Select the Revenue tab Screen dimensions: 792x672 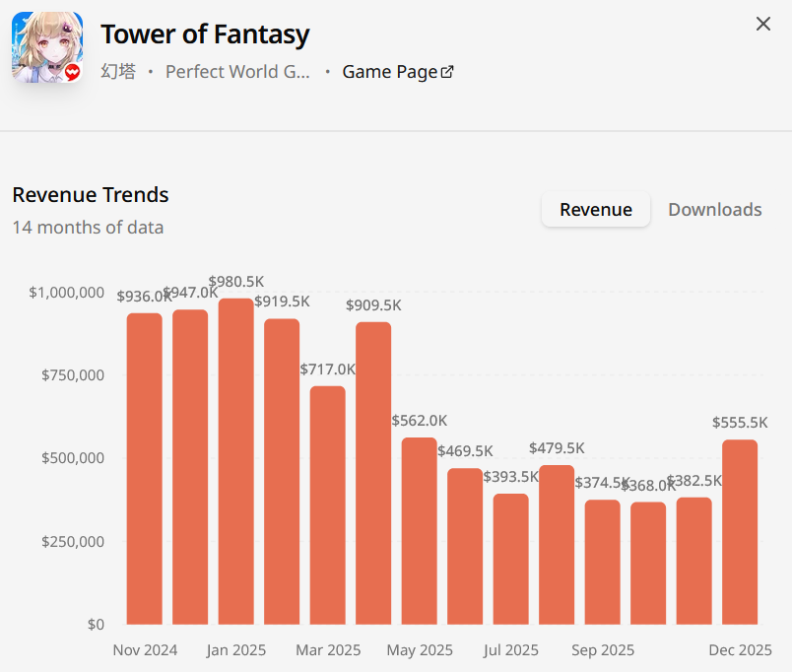pyautogui.click(x=595, y=210)
